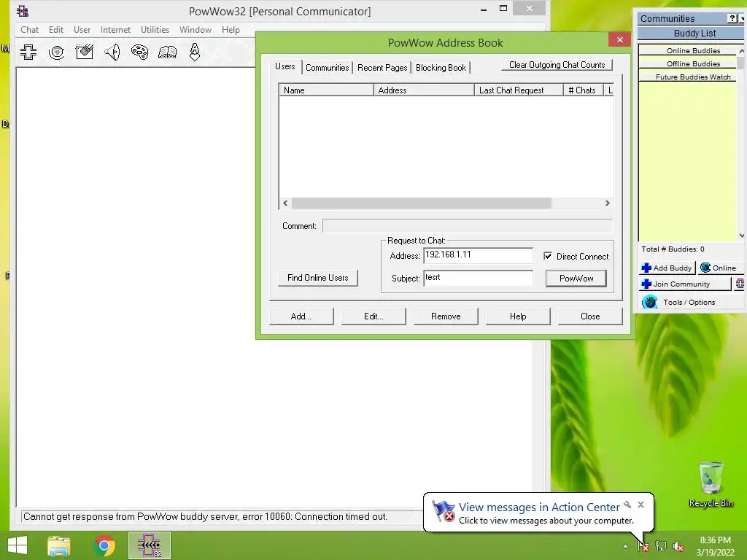Select the Online Buddies group
Screen dimensions: 747x560
[x=687, y=50]
